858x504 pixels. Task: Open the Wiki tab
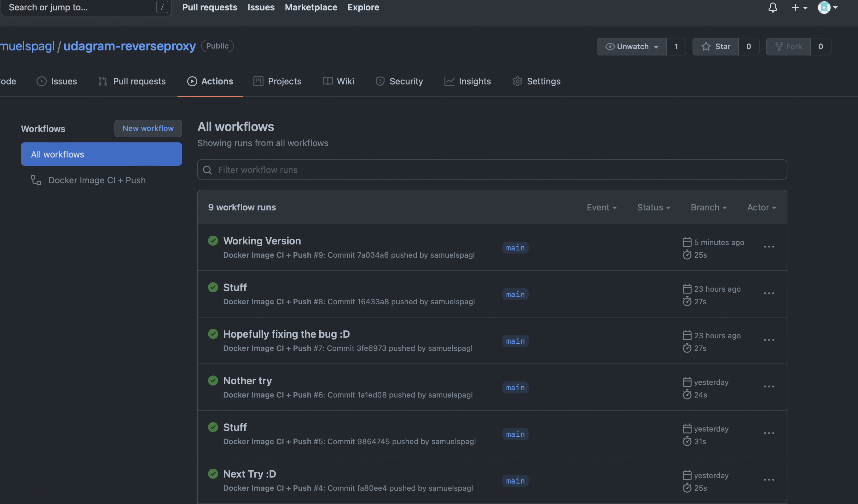(339, 81)
